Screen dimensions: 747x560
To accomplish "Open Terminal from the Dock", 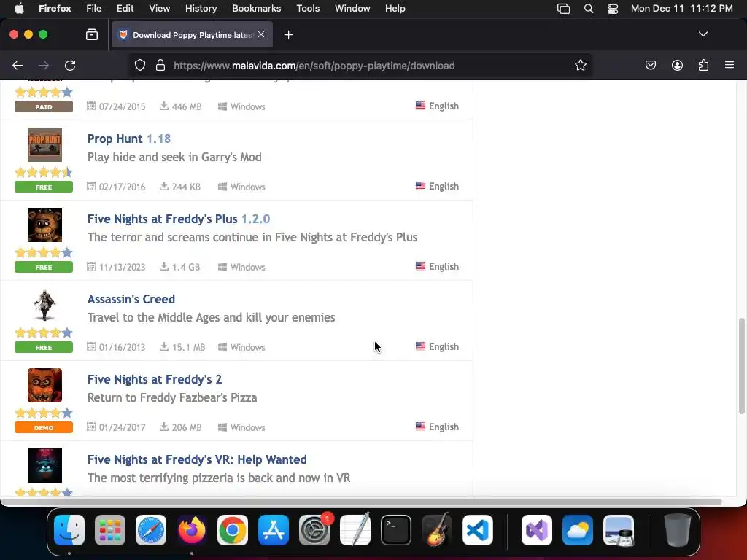I will click(396, 530).
